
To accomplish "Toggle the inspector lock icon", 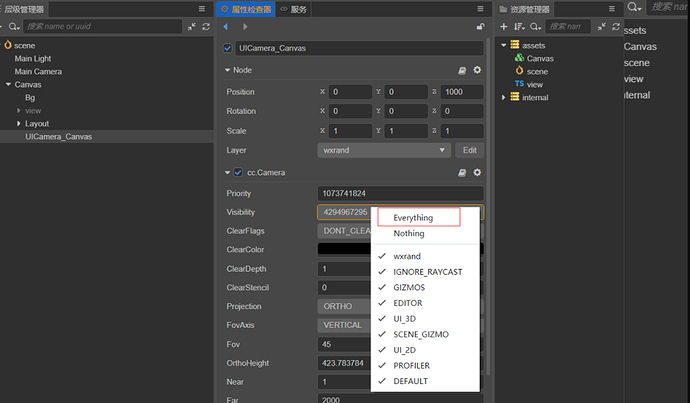I will click(x=480, y=27).
